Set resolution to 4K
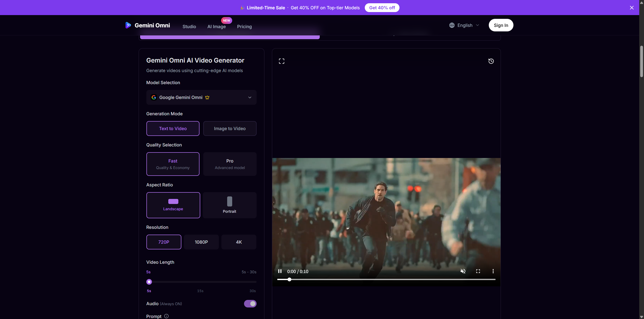The width and height of the screenshot is (644, 319). tap(239, 242)
